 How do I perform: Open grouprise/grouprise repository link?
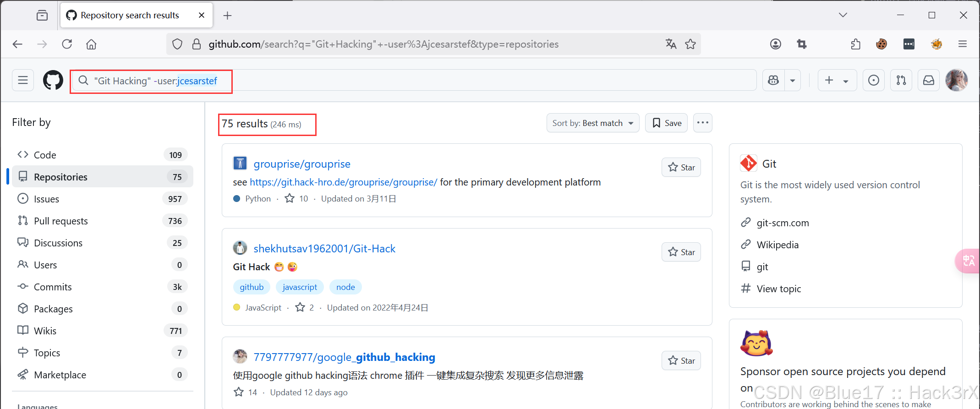[302, 164]
